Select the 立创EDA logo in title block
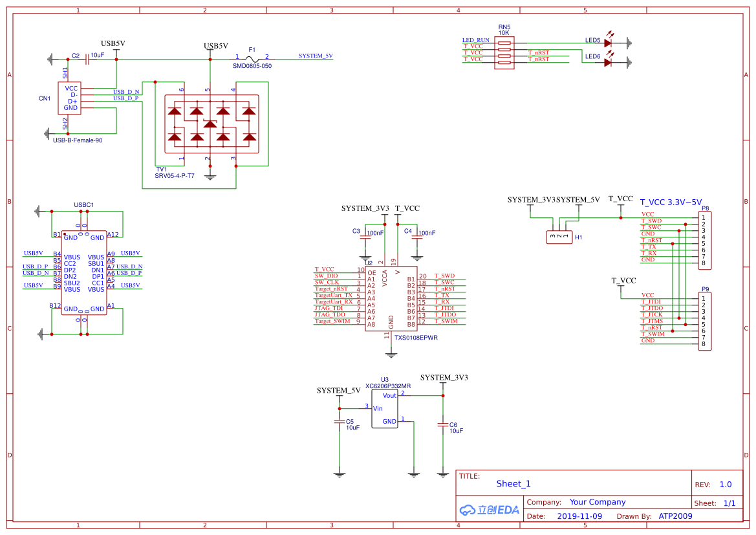Image resolution: width=756 pixels, height=535 pixels. (x=490, y=510)
